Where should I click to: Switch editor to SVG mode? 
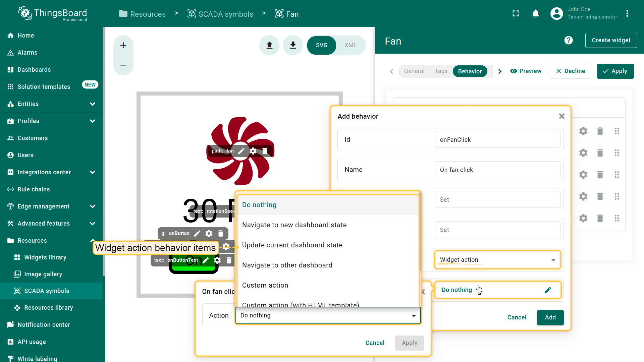coord(321,45)
